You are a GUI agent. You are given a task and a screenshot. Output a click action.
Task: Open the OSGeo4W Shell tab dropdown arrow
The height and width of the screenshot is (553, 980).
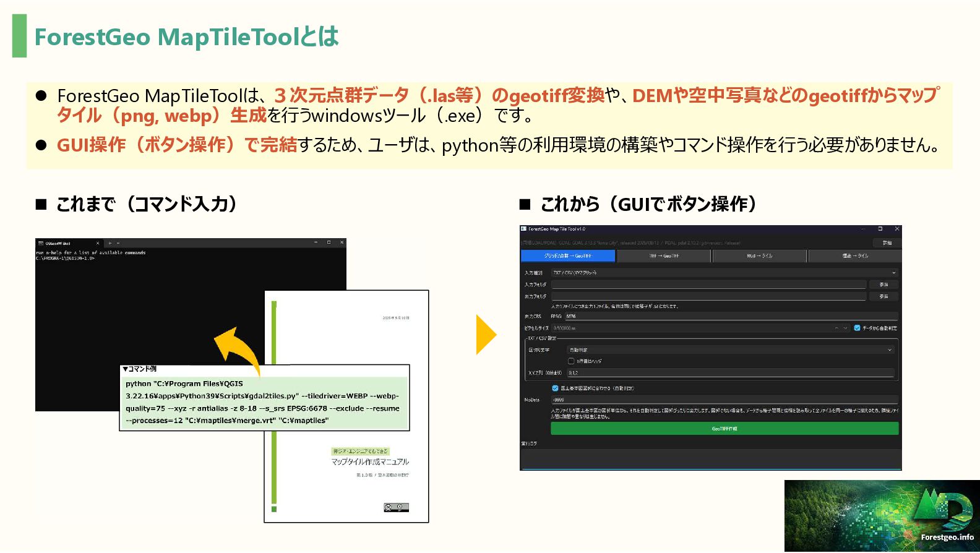[118, 243]
